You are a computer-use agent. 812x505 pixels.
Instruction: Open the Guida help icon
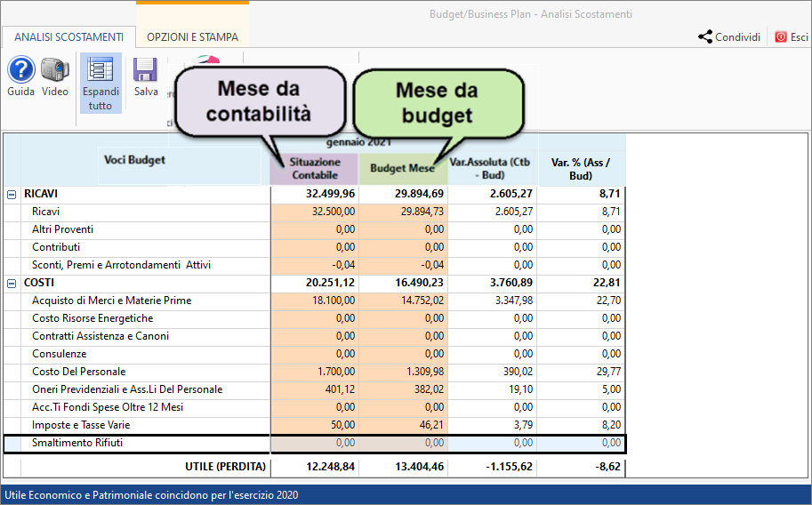20,70
